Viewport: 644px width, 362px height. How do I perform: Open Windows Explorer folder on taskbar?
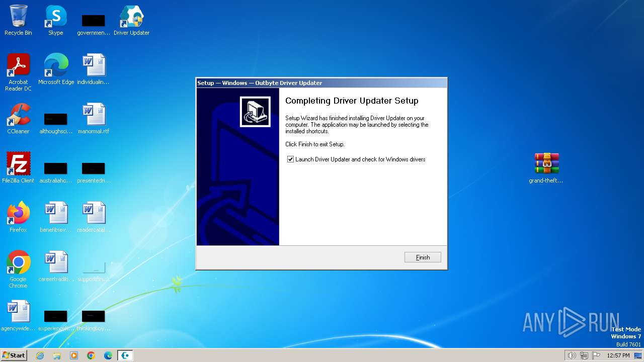pyautogui.click(x=57, y=355)
